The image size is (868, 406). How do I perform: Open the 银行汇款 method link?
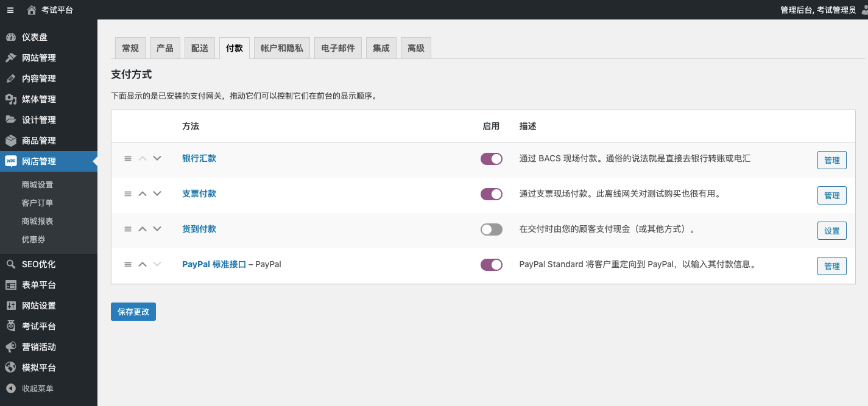point(199,158)
